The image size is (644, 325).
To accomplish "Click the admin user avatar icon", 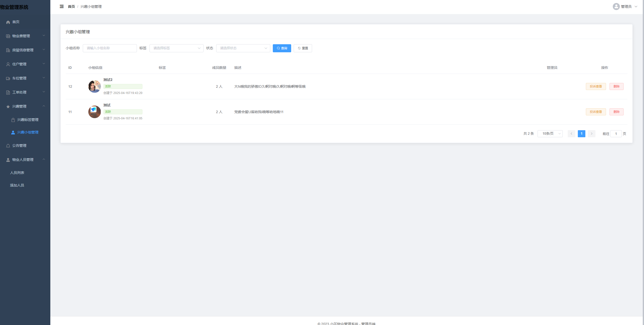I will [x=616, y=7].
